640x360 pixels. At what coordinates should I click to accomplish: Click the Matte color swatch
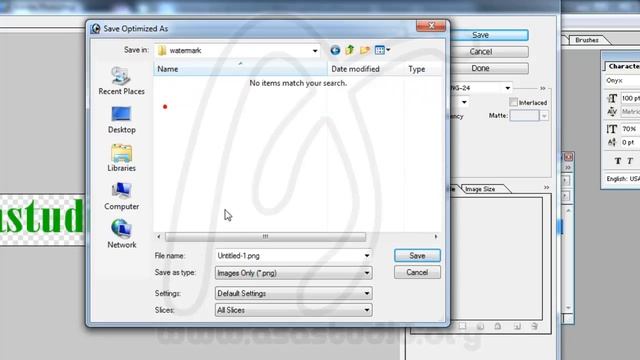(x=524, y=116)
